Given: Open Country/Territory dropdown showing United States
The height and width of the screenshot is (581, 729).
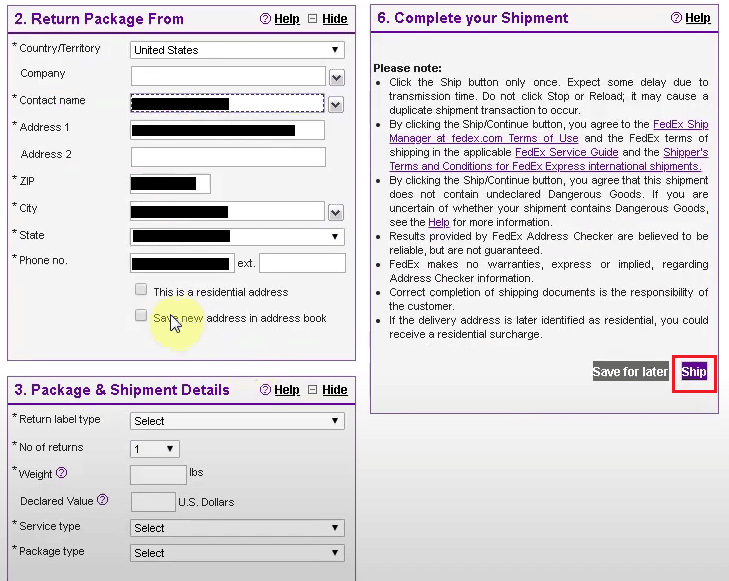Looking at the screenshot, I should (x=237, y=50).
